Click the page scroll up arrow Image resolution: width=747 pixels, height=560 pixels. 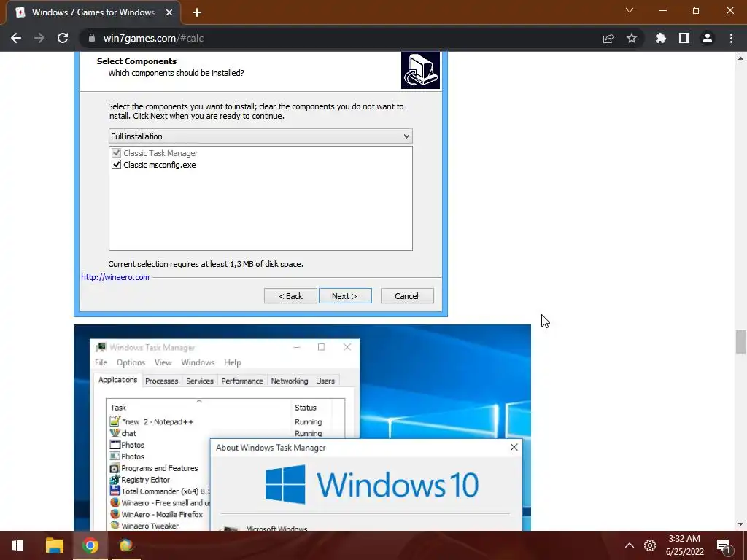pos(740,58)
